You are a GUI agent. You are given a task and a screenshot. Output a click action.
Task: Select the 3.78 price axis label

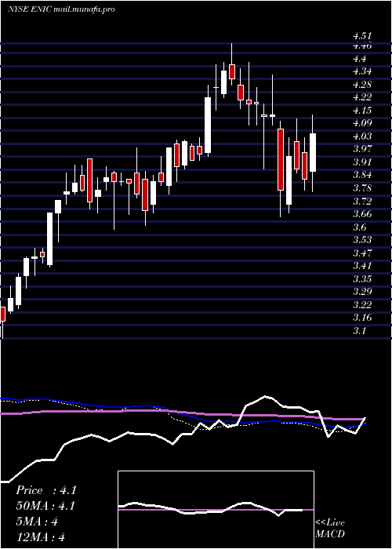tap(362, 188)
